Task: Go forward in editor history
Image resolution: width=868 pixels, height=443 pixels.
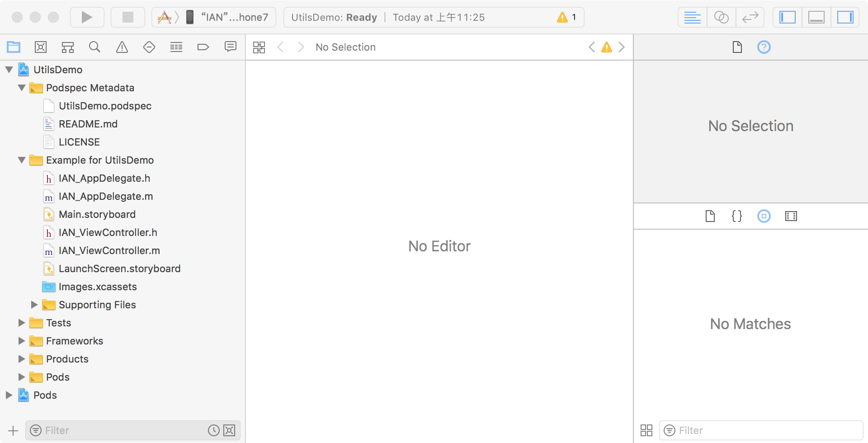Action: 301,47
